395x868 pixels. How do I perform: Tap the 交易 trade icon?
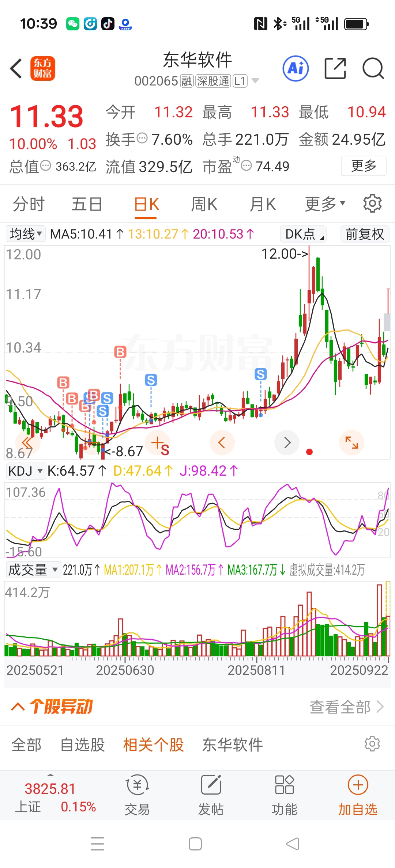(x=137, y=795)
